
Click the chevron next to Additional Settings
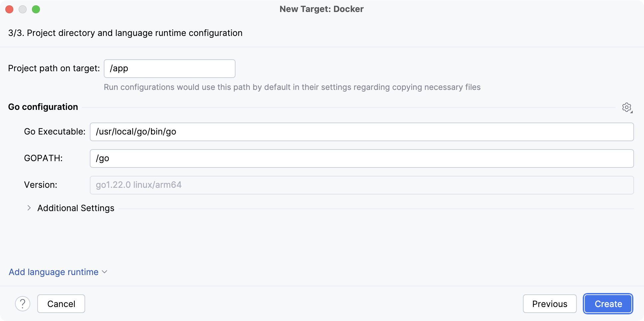tap(29, 208)
